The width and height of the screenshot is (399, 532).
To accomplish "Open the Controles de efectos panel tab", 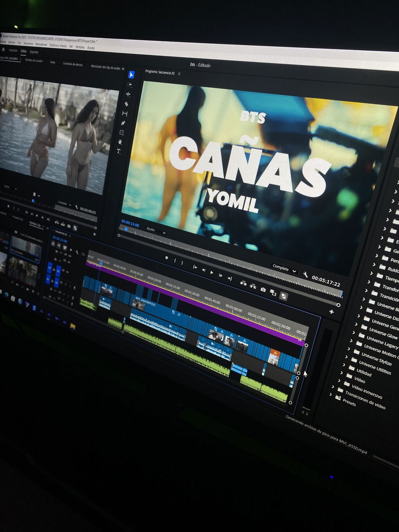I will click(73, 64).
